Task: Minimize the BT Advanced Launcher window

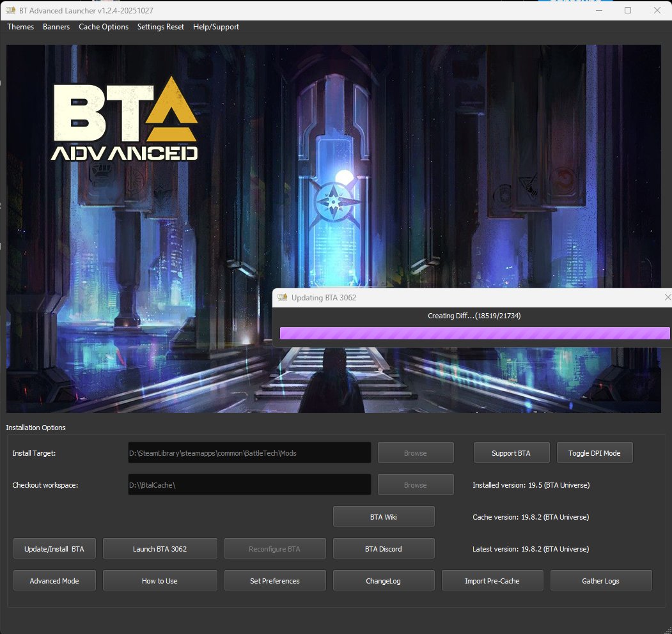Action: point(598,10)
